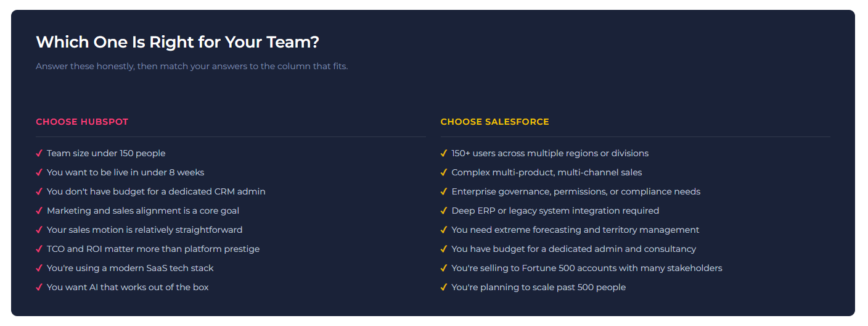This screenshot has width=868, height=326.
Task: Click 'Your sales motion is relatively straightforward' text
Action: pyautogui.click(x=144, y=230)
